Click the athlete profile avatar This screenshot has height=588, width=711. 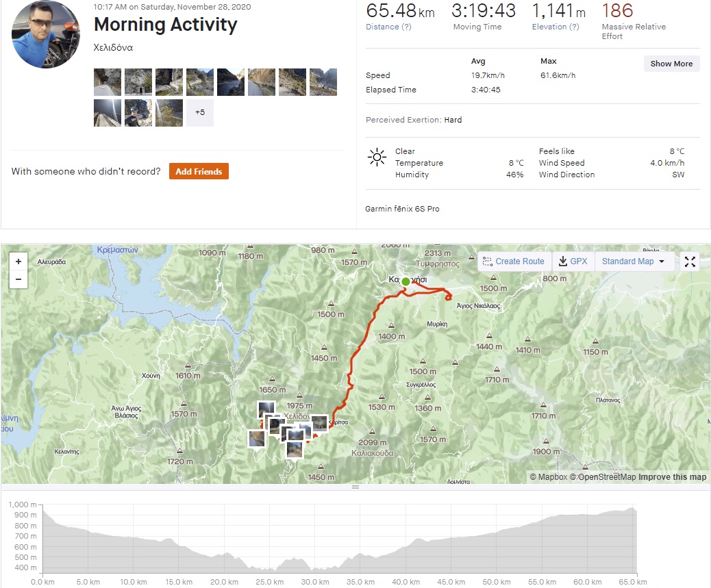(x=46, y=34)
